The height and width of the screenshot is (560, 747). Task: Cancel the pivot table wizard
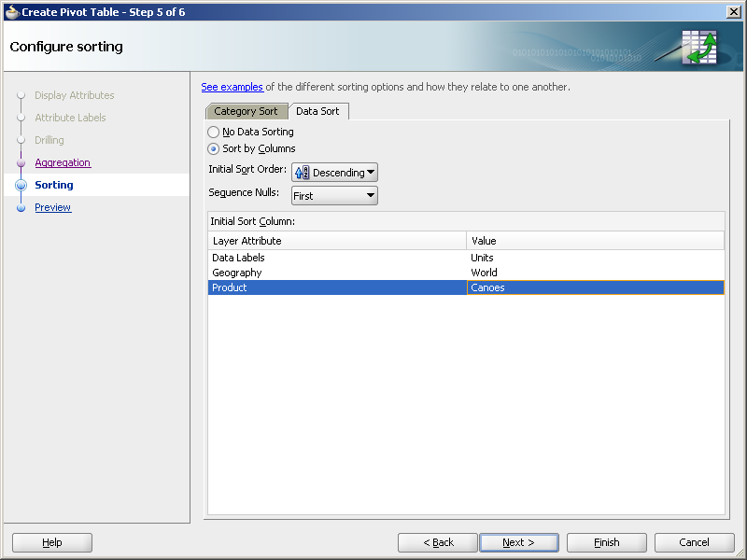pyautogui.click(x=694, y=542)
